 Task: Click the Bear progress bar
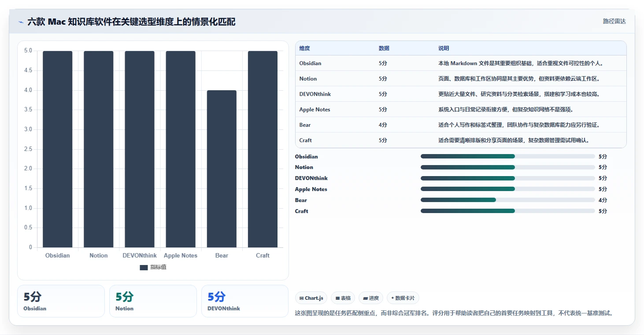[508, 200]
